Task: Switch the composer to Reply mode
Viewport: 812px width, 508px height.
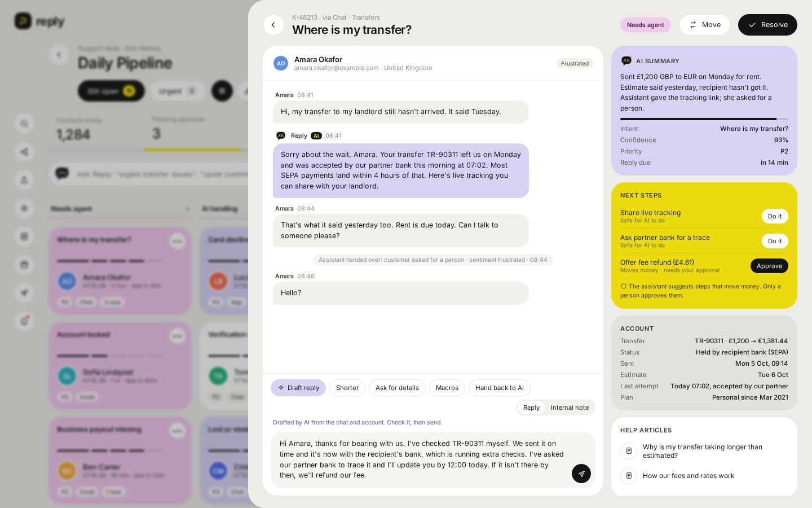Action: (x=531, y=408)
